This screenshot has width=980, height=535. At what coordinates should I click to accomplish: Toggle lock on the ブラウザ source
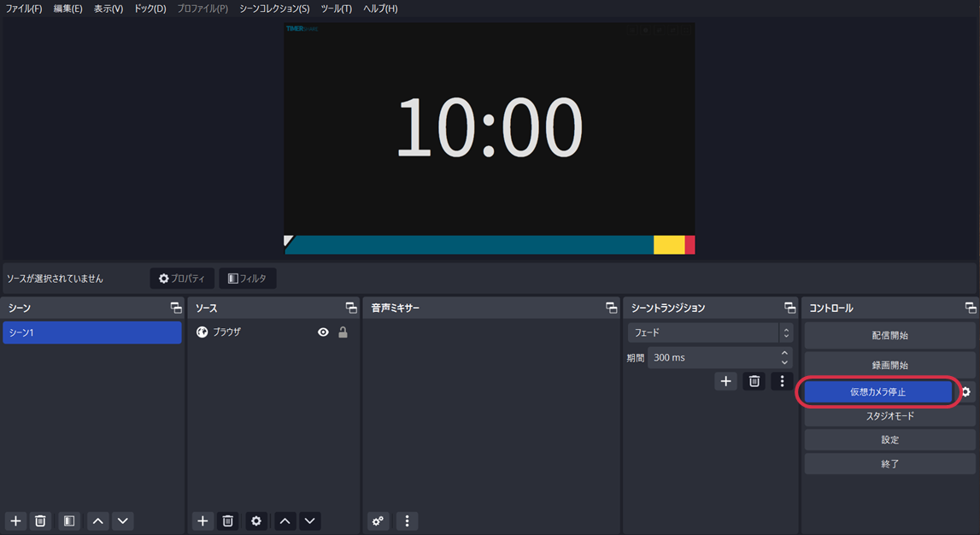pos(343,332)
